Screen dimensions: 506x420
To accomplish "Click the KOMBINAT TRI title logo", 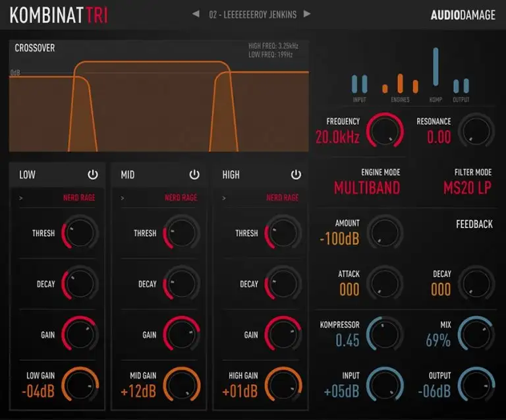I will click(59, 15).
